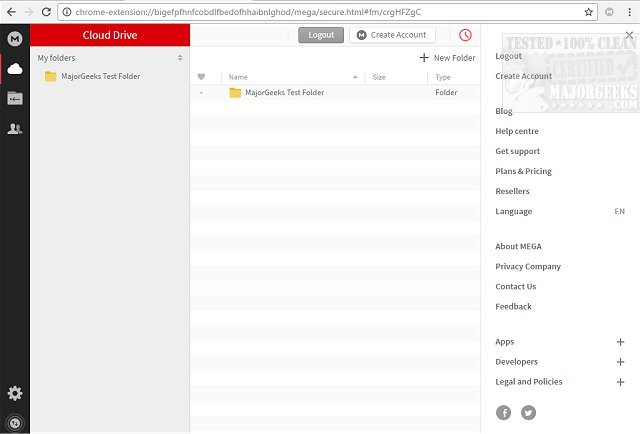640x434 pixels.
Task: Click the New Folder button
Action: [x=447, y=58]
